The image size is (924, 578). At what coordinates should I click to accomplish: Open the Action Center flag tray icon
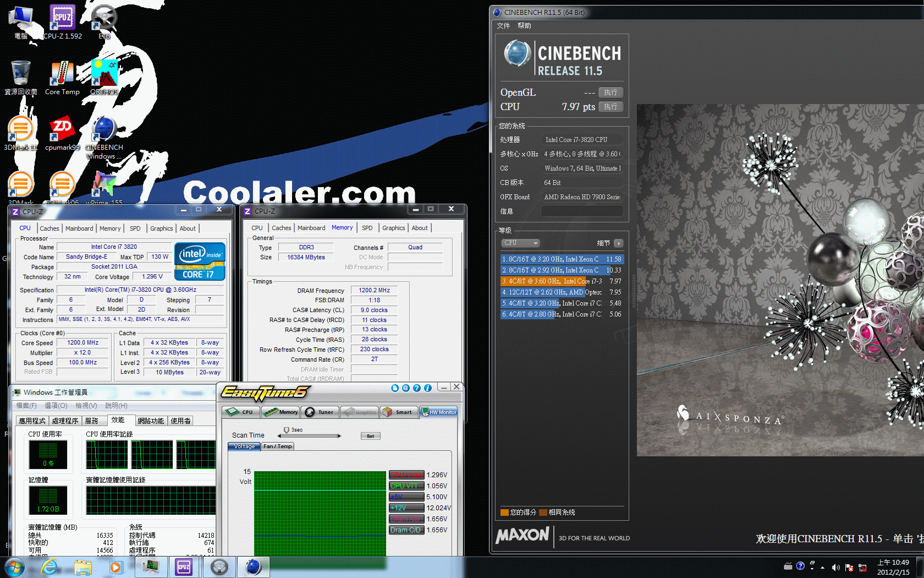pos(849,568)
